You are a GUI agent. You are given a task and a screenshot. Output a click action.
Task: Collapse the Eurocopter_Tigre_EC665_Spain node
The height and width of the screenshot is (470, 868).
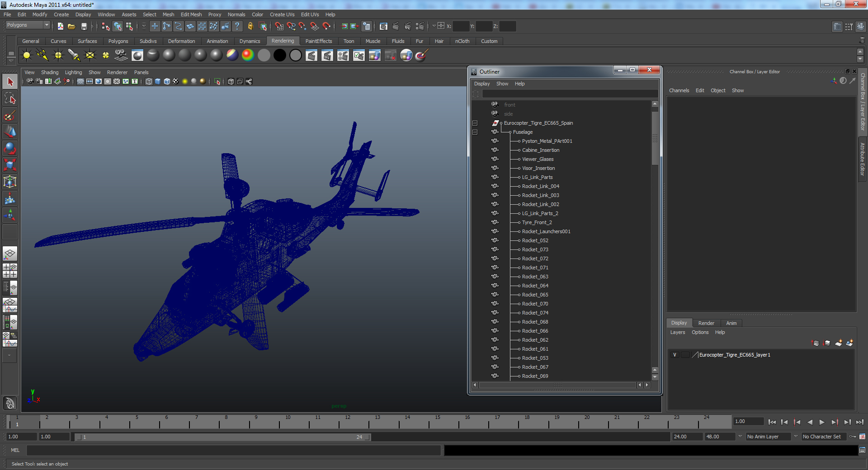(475, 123)
